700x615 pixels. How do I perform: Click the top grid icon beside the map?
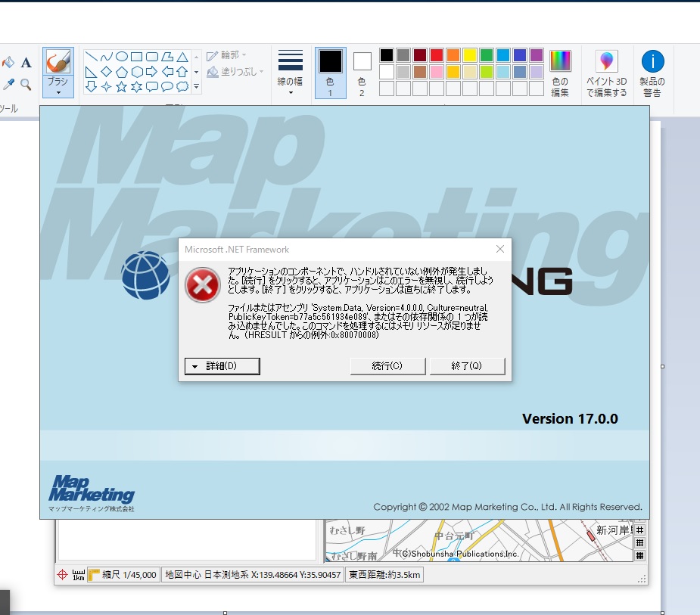pos(639,530)
